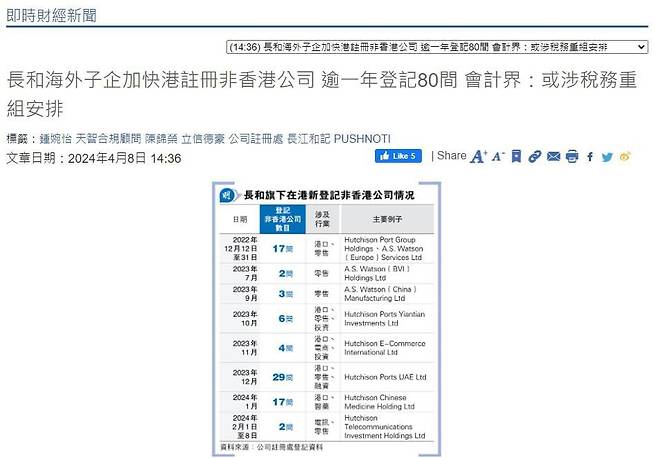Open the 陳錦榮 tag link
The height and width of the screenshot is (458, 658).
pyautogui.click(x=161, y=139)
